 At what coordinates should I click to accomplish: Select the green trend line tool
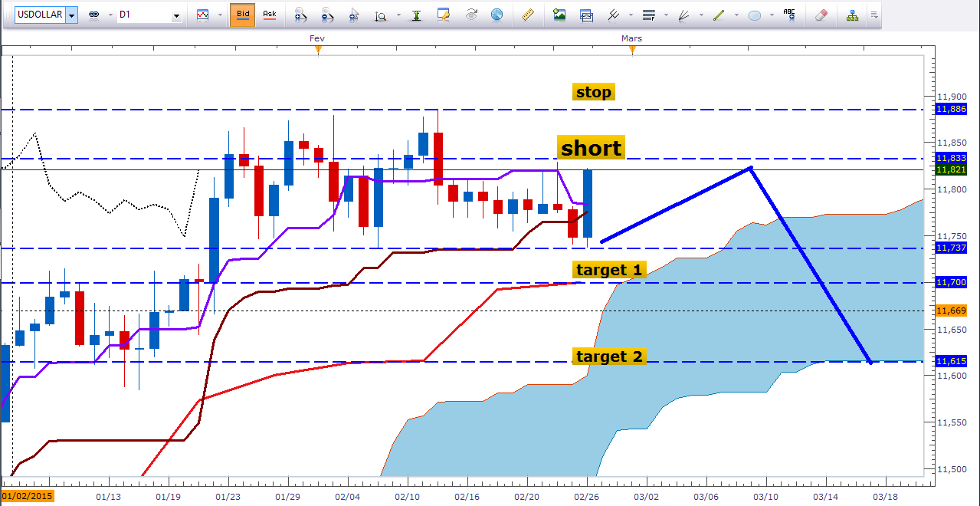pos(719,15)
